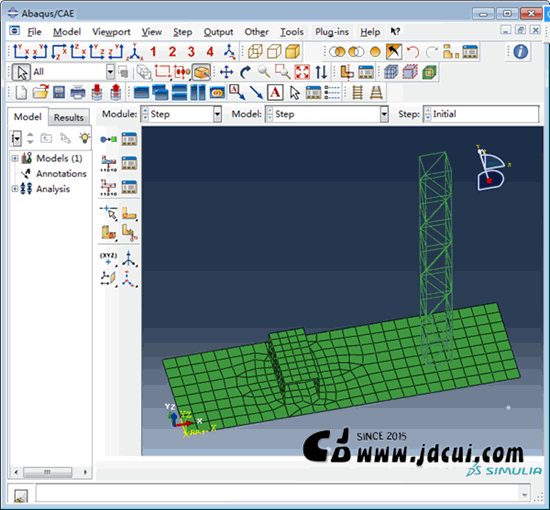The width and height of the screenshot is (550, 510).
Task: Open the File menu
Action: [34, 32]
